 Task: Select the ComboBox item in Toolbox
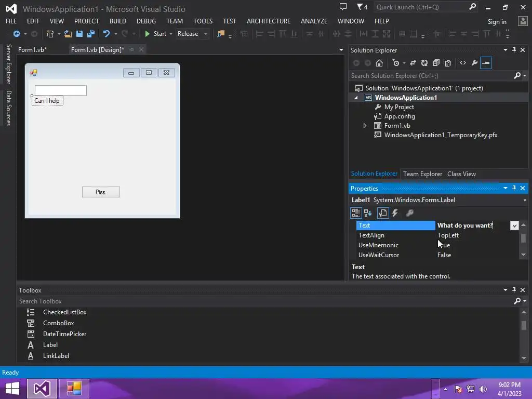click(x=58, y=323)
